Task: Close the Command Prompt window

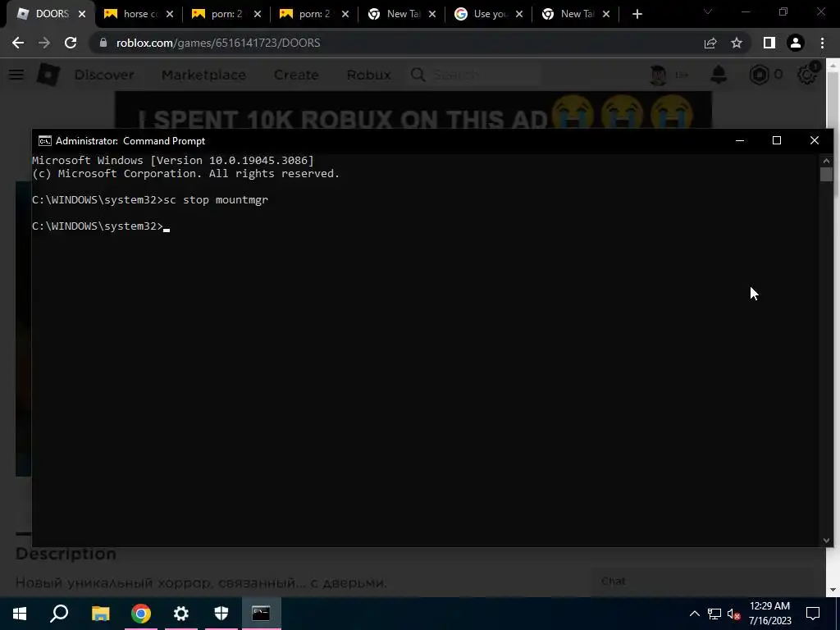Action: [x=815, y=140]
